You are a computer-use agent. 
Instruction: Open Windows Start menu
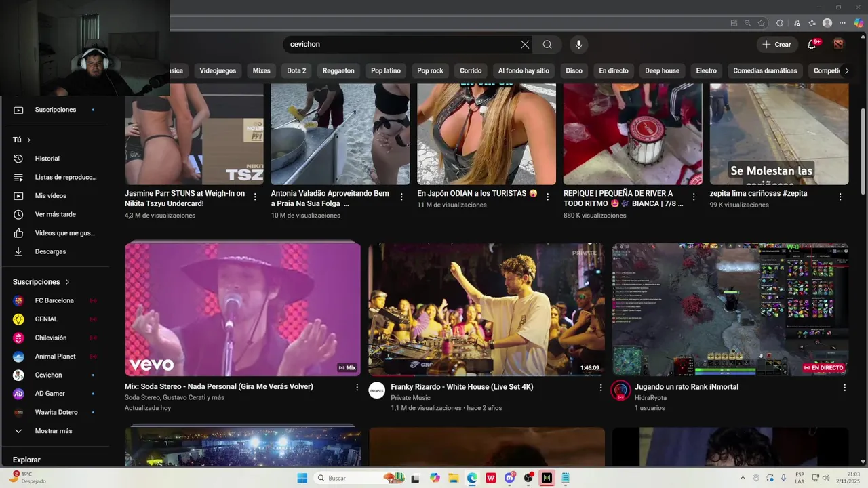[x=302, y=478]
